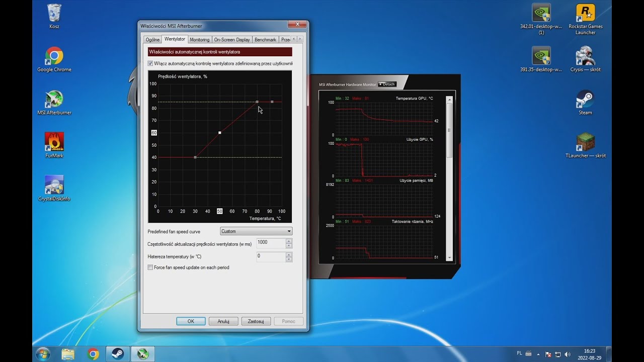Open Windows Explorer from the taskbar
Viewport: 644px width, 362px height.
click(68, 354)
